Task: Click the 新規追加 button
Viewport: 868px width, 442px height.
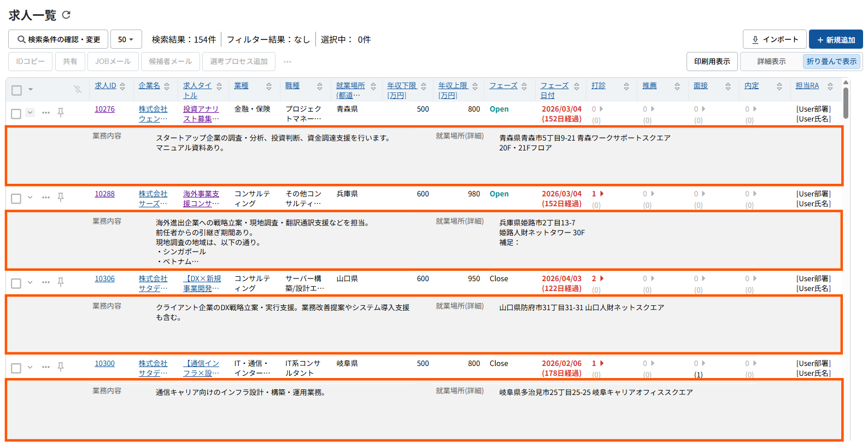Action: pyautogui.click(x=836, y=39)
